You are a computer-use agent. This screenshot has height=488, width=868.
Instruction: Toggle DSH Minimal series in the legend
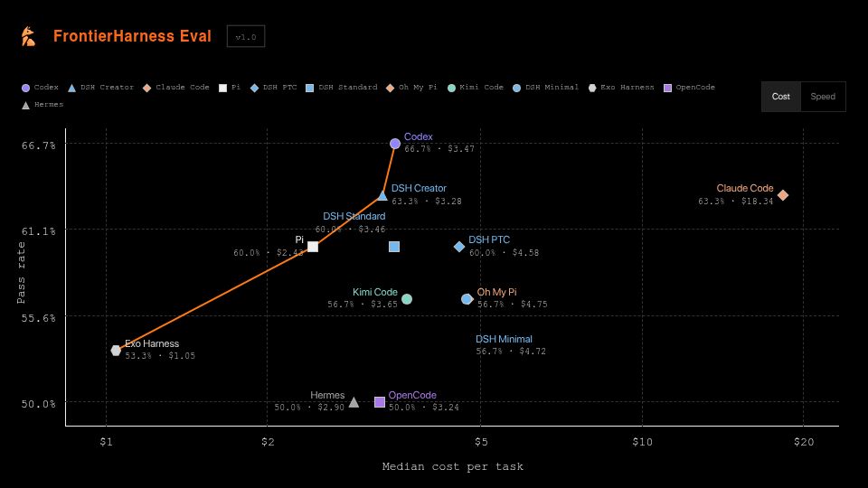coord(545,88)
